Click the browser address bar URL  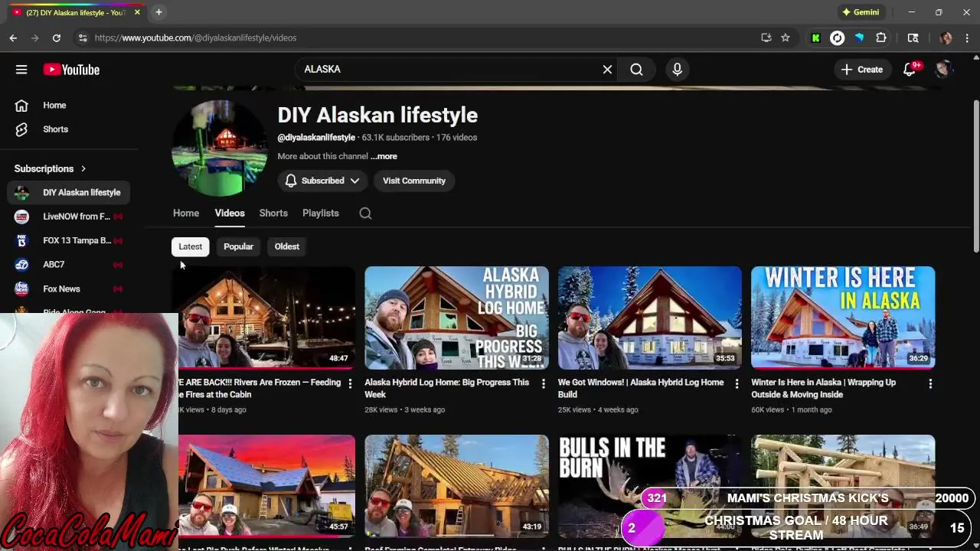[x=195, y=37]
